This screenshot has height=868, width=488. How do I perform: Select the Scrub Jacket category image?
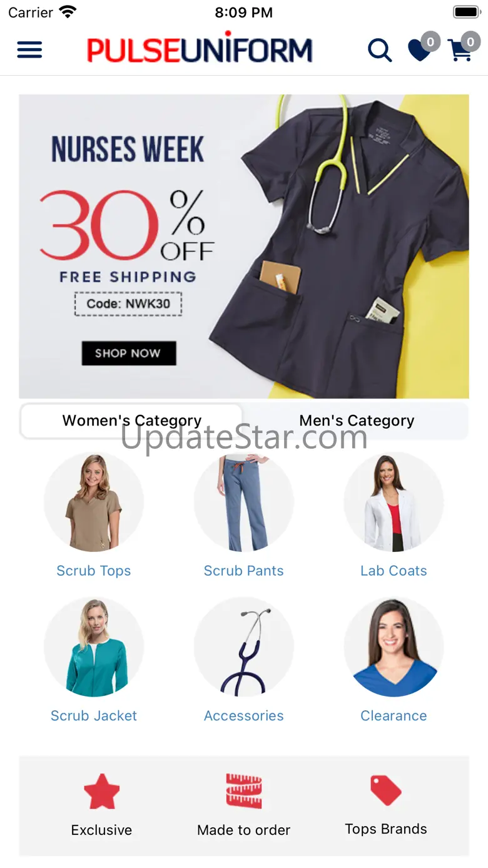[x=94, y=647]
